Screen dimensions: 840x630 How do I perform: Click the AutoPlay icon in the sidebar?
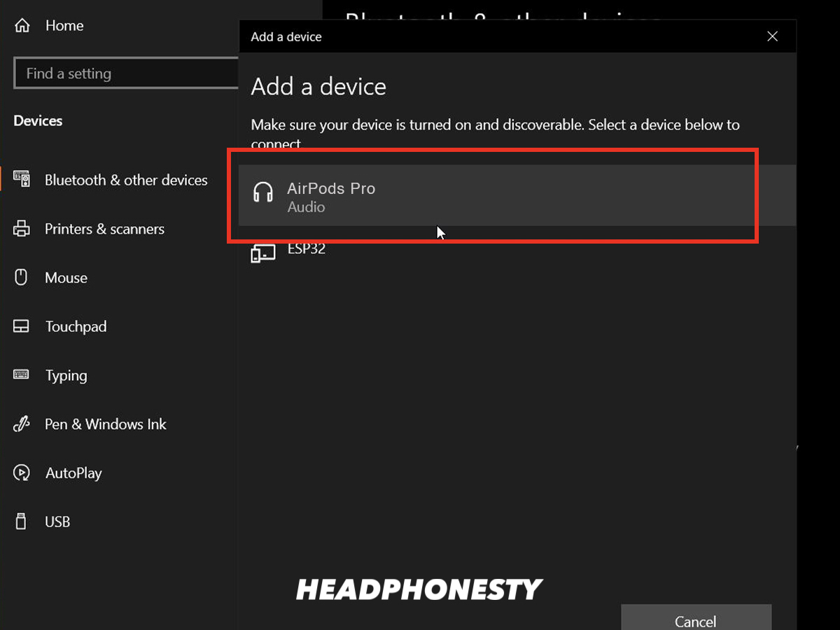(x=22, y=473)
